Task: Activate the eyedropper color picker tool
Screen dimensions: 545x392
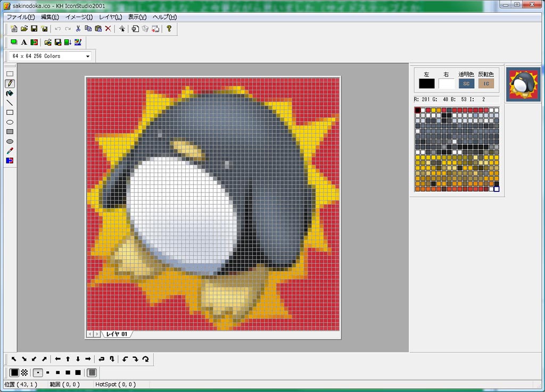Action: coord(10,151)
